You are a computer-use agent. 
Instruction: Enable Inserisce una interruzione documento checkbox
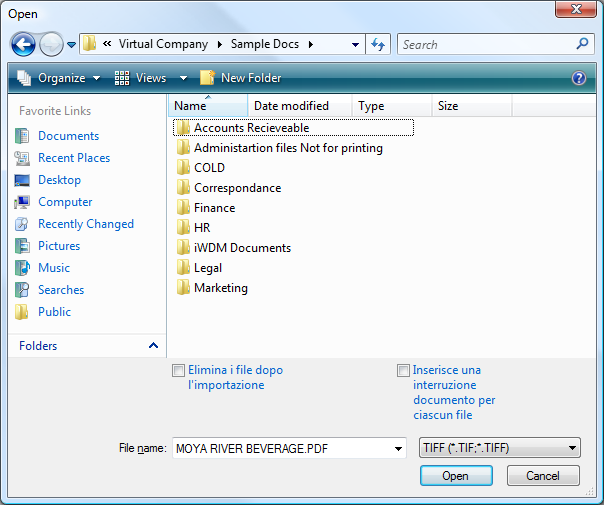[x=403, y=371]
